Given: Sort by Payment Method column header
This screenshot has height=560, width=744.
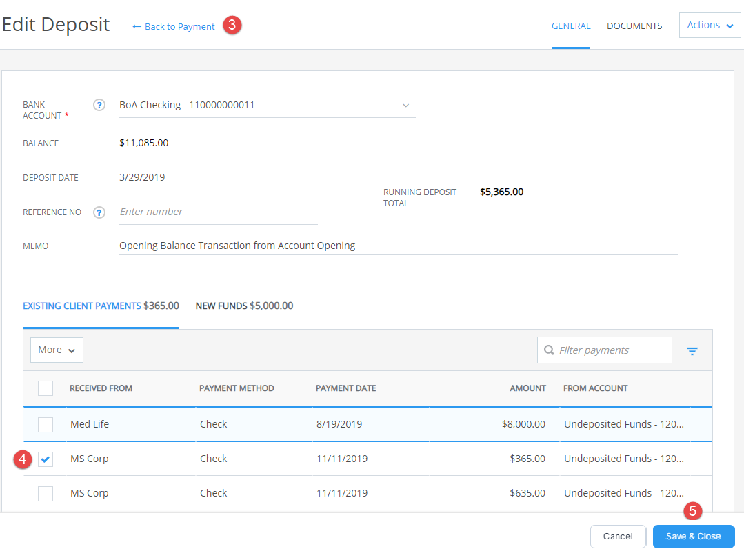Looking at the screenshot, I should pos(237,388).
